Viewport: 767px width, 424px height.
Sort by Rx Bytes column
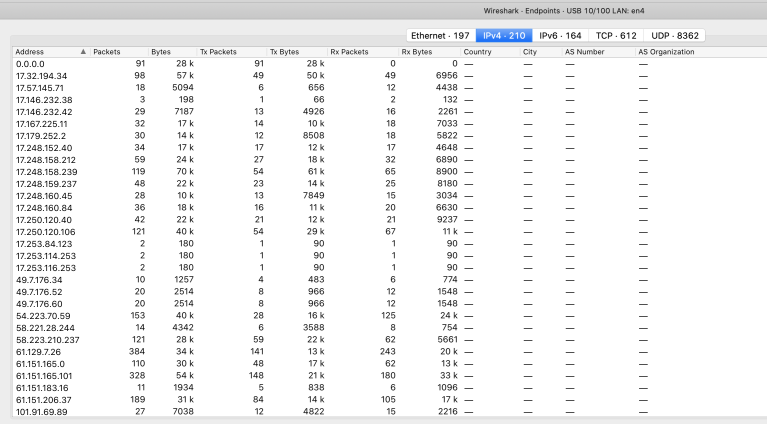(417, 51)
